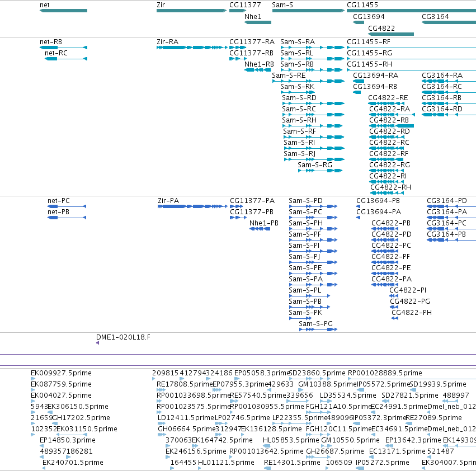Click the Sam-S-PK protein
The width and height of the screenshot is (476, 471).
click(300, 318)
